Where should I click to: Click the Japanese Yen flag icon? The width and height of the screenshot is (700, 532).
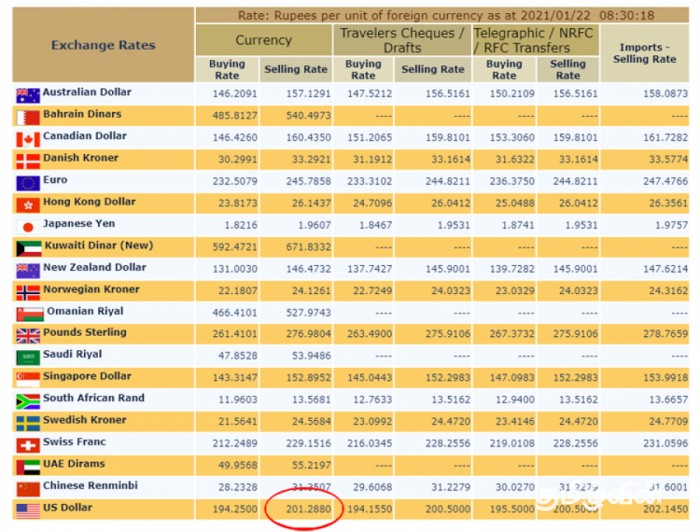pos(27,227)
